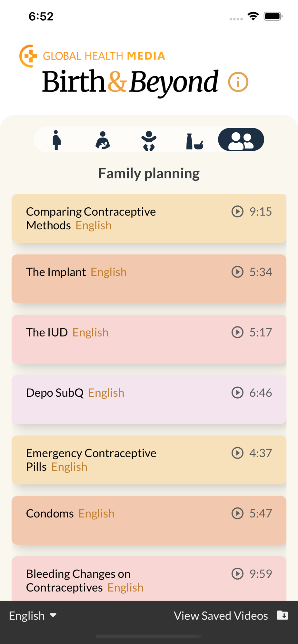Screen dimensions: 298x644
Task: Open the Depo SubQ video card
Action: click(149, 399)
